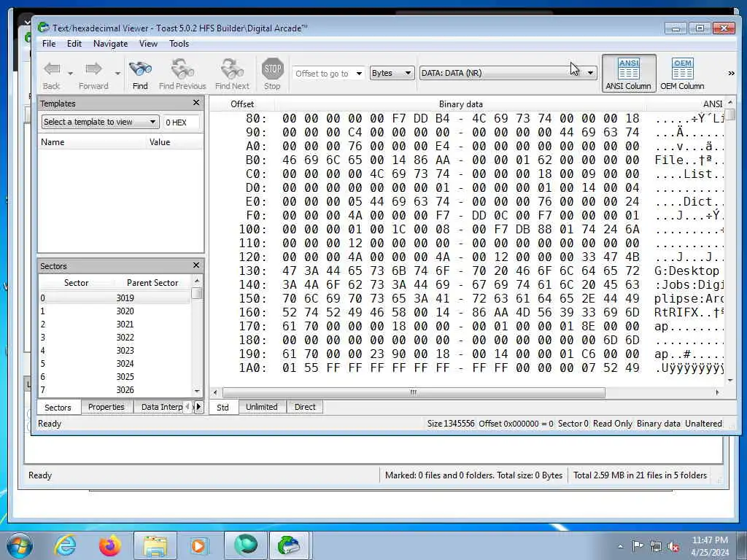
Task: Launch Firefox from the taskbar
Action: click(x=110, y=545)
